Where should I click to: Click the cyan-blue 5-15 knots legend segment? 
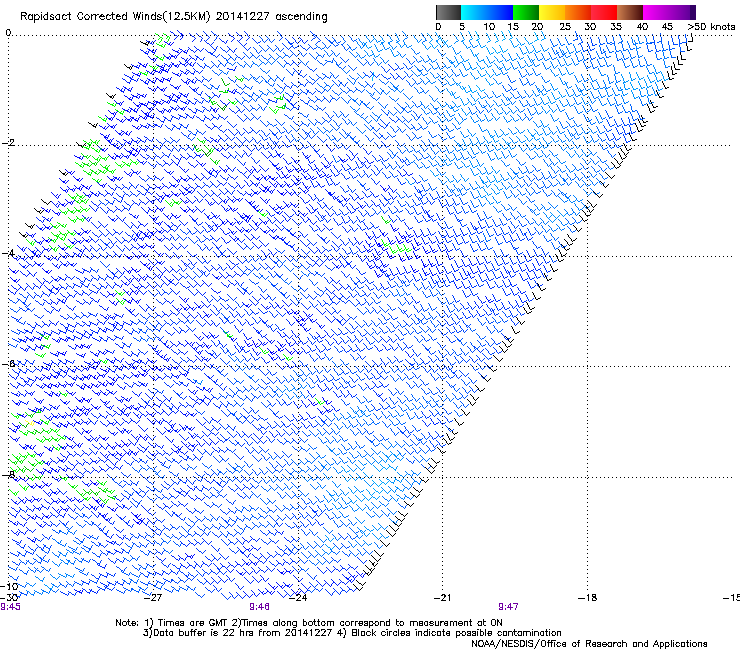(487, 12)
